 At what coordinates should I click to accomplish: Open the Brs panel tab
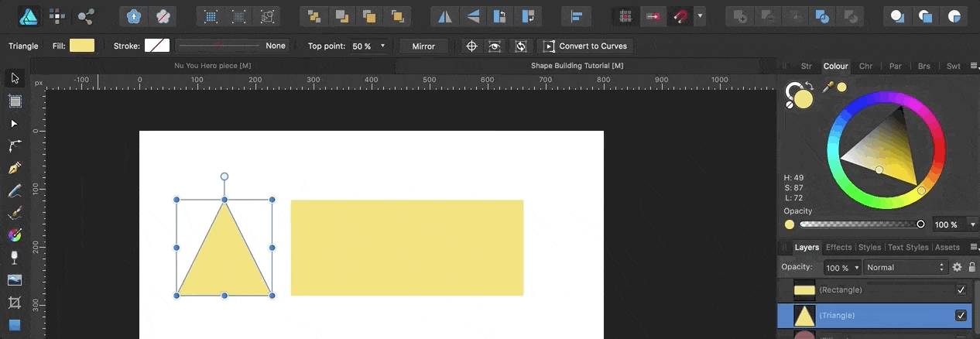924,67
